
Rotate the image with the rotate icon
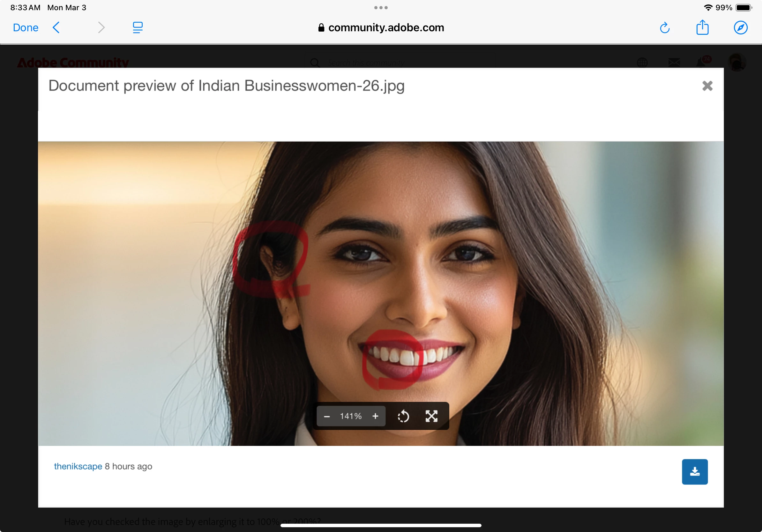403,416
